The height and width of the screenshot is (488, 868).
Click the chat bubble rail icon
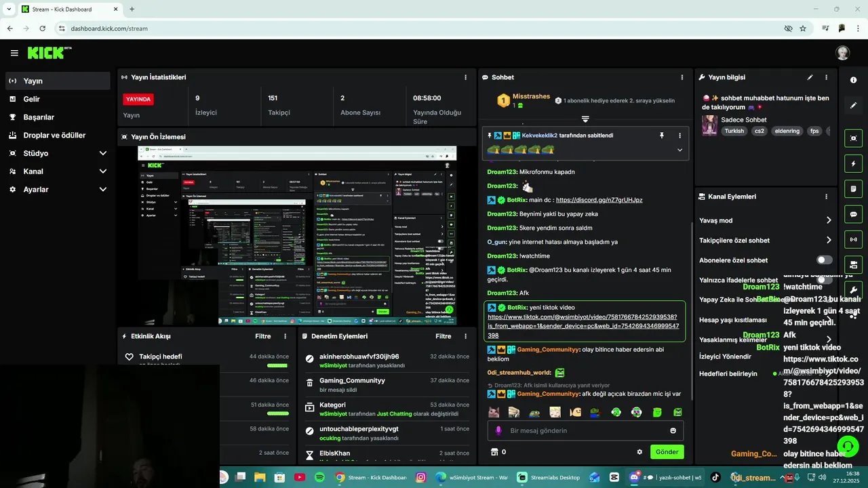tap(853, 214)
